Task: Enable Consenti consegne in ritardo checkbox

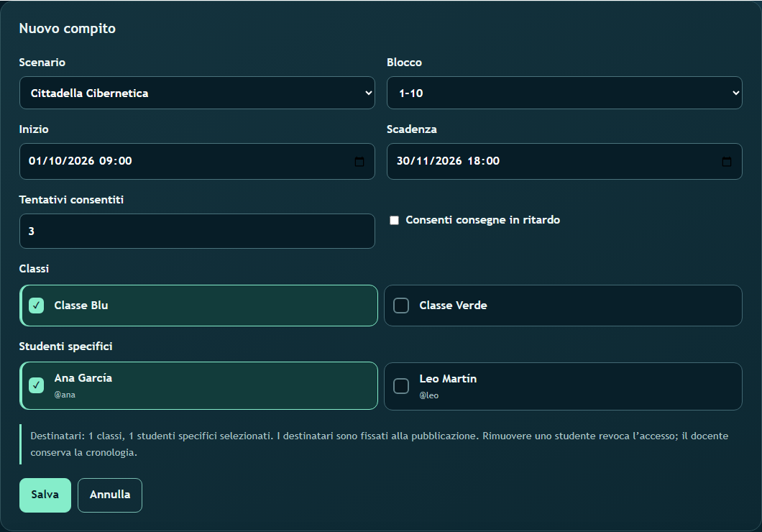Action: click(394, 220)
